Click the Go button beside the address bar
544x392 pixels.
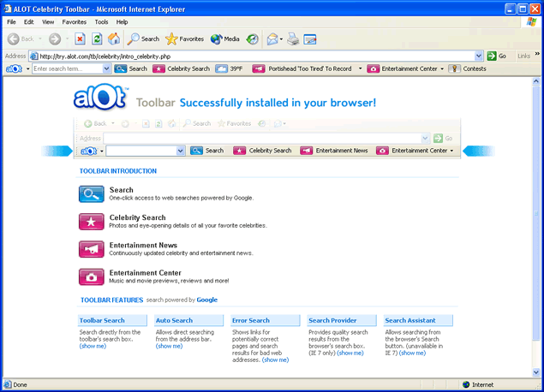497,56
